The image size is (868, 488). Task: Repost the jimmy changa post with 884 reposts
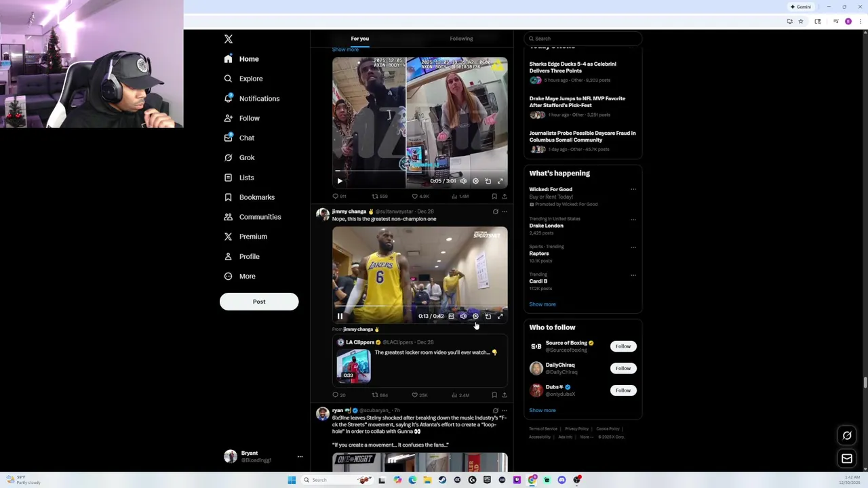pos(380,395)
